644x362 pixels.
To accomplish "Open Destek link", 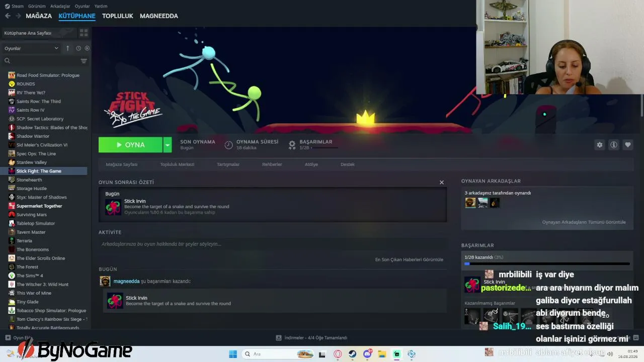I will click(x=348, y=164).
